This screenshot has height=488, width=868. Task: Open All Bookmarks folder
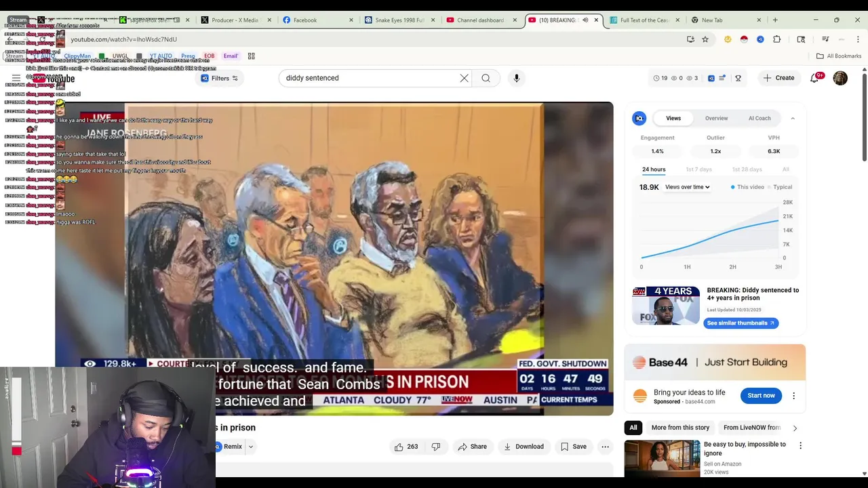838,56
